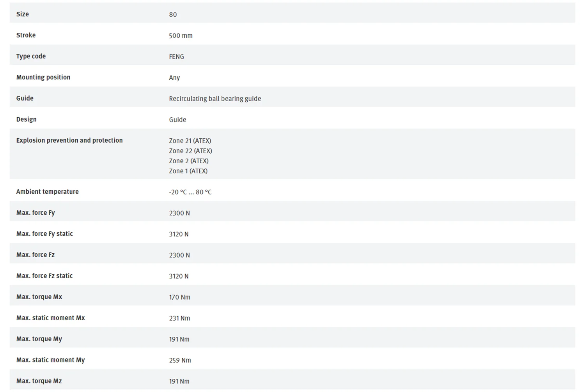Click the 231 Nm static moment value
This screenshot has height=392, width=585.
click(x=179, y=318)
